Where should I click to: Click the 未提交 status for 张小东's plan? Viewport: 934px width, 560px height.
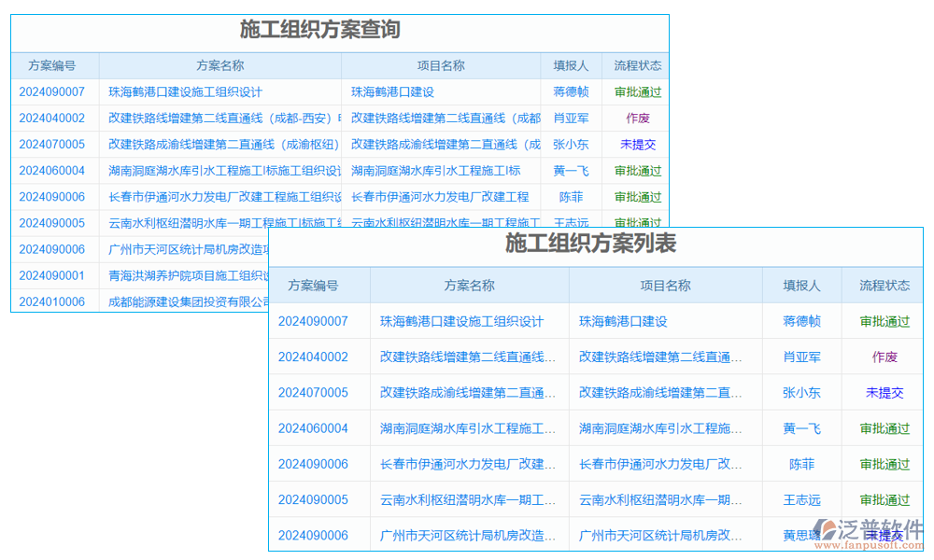tap(638, 144)
